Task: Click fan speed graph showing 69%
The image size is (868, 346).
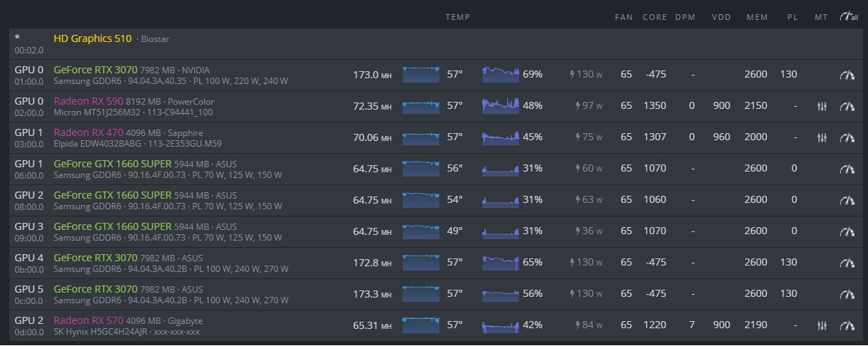Action: tap(500, 75)
